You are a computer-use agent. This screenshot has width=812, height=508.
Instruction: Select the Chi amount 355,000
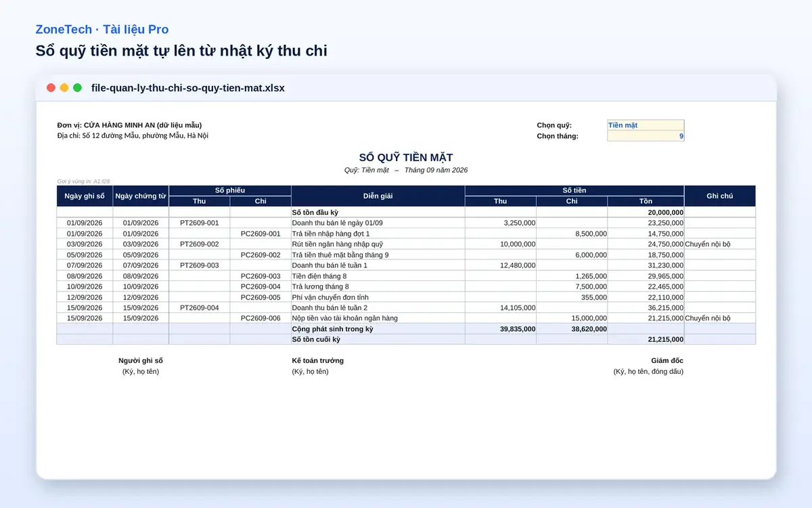(x=572, y=297)
